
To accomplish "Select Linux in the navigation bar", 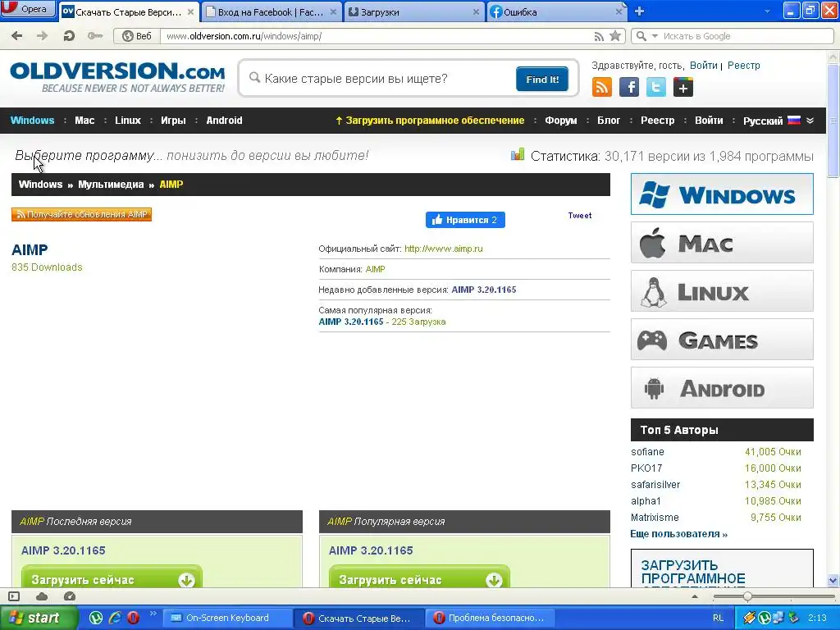I will click(x=127, y=121).
